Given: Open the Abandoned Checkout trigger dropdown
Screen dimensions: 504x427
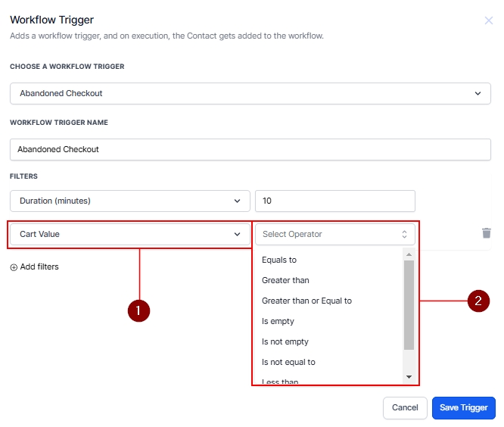Looking at the screenshot, I should click(250, 93).
